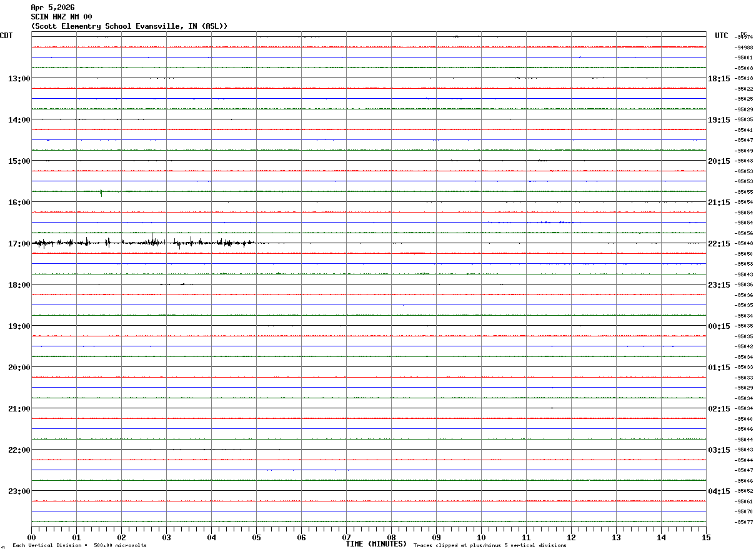The width and height of the screenshot is (756, 554).
Task: Click the TIME (MINUTES) axis title
Action: 376,544
